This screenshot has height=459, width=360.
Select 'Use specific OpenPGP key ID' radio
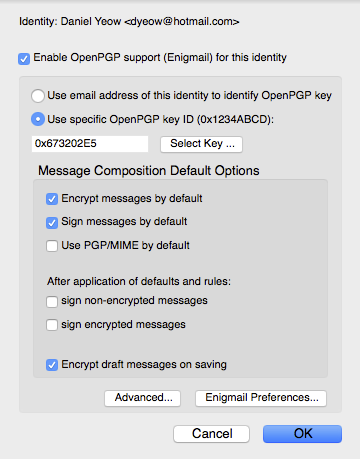(38, 119)
